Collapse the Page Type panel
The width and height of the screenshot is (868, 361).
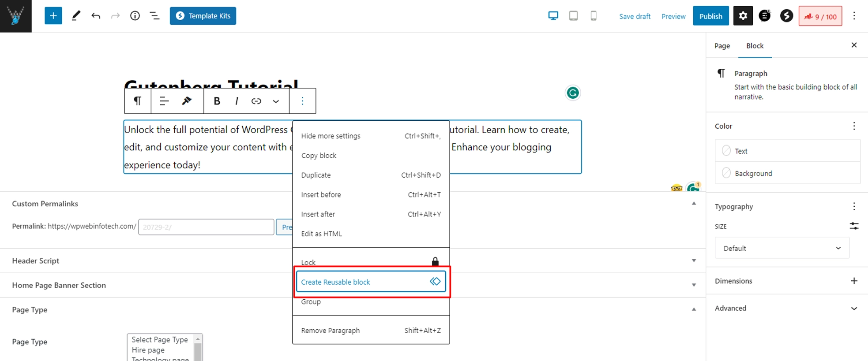click(694, 309)
